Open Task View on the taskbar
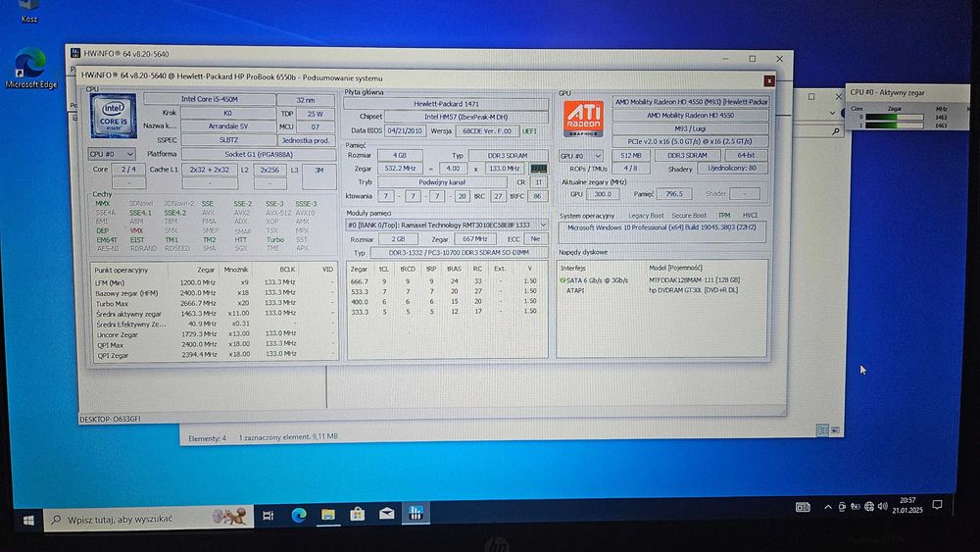 click(269, 516)
